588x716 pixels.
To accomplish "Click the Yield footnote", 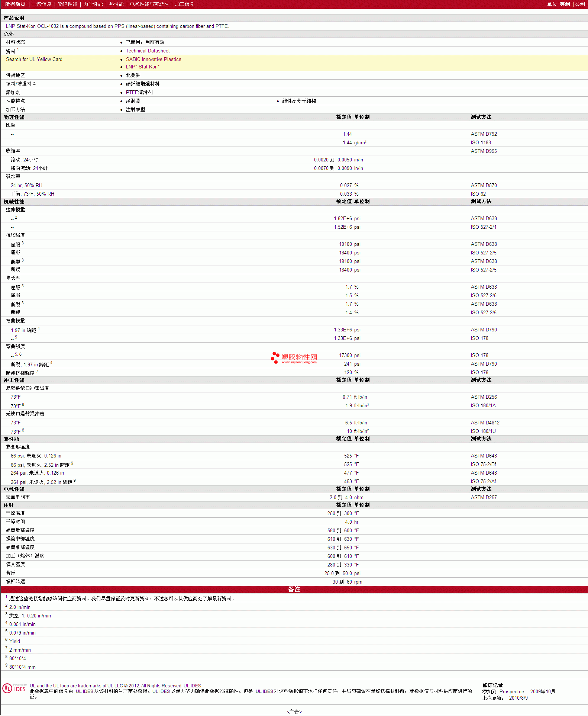I will pyautogui.click(x=14, y=642).
